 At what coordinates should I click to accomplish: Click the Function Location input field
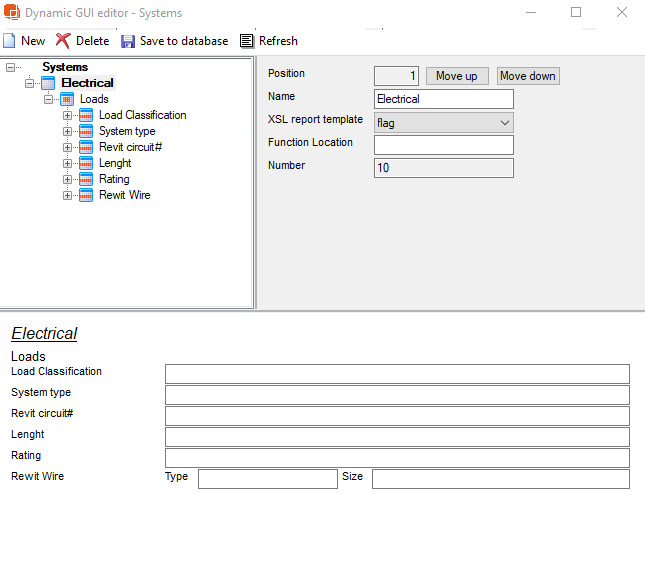[x=443, y=146]
